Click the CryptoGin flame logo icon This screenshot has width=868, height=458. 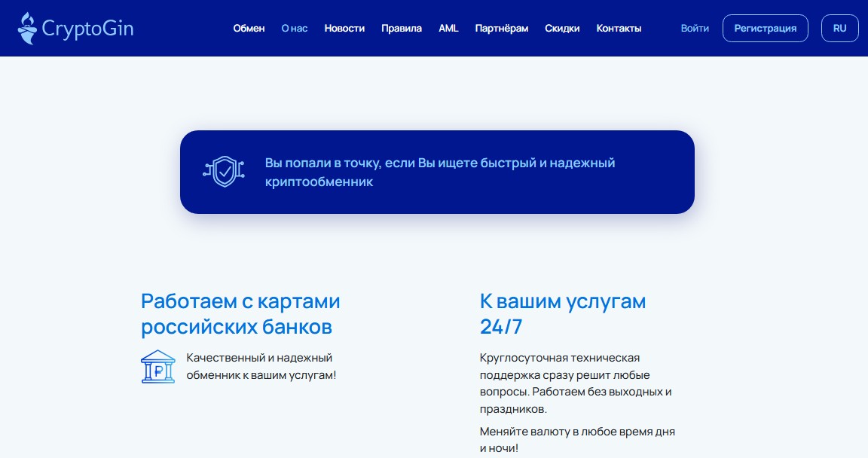pyautogui.click(x=27, y=28)
